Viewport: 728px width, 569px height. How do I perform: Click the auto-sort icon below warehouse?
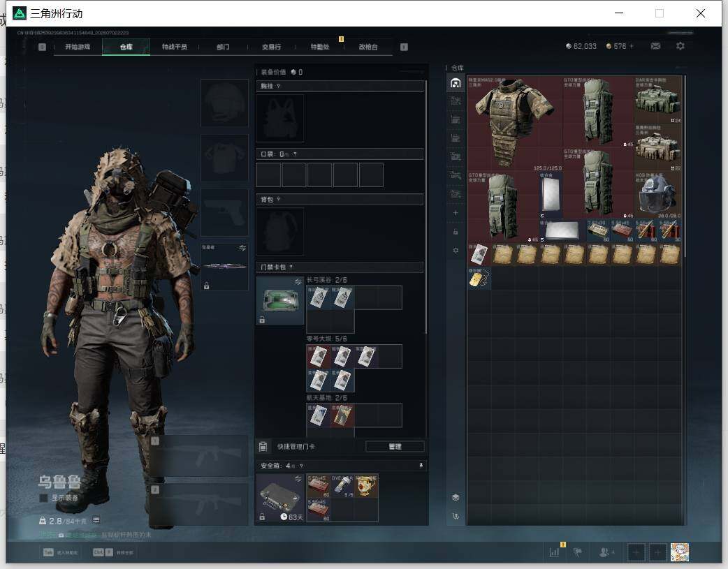coord(456,516)
